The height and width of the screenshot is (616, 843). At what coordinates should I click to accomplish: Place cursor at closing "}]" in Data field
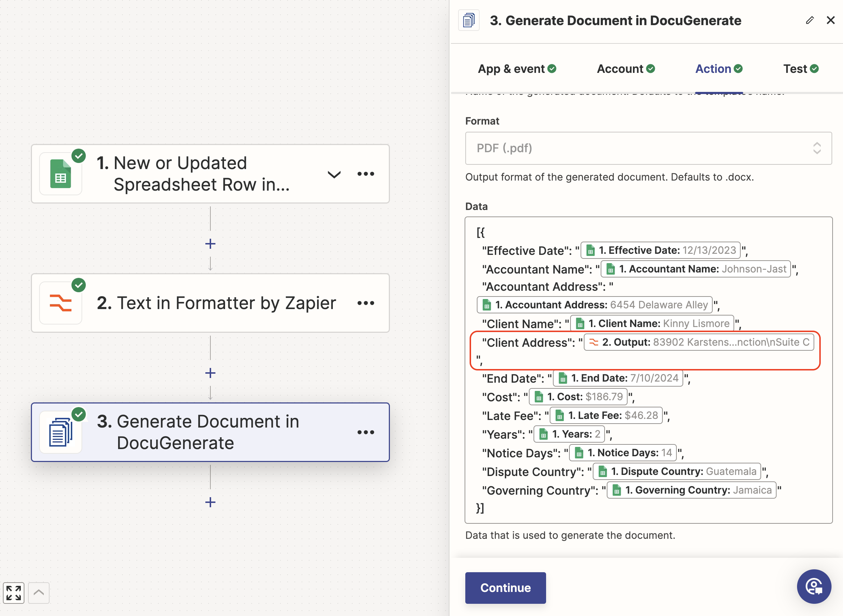pos(480,508)
